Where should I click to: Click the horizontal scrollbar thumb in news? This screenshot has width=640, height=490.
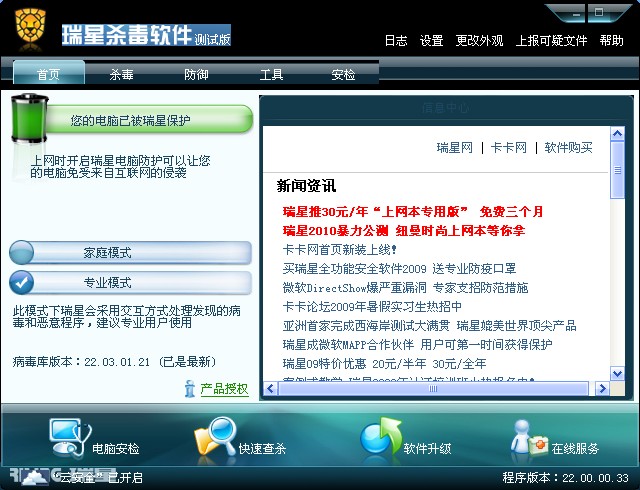point(433,388)
